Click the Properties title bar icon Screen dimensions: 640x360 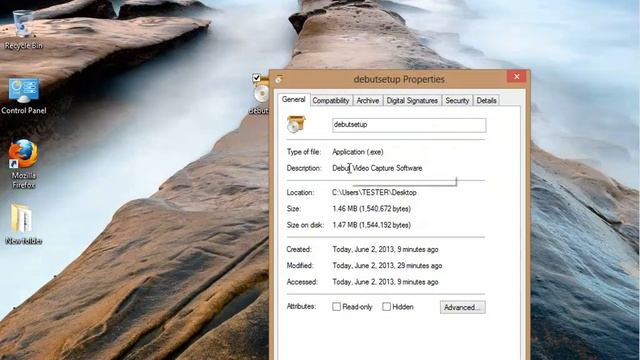click(x=279, y=80)
